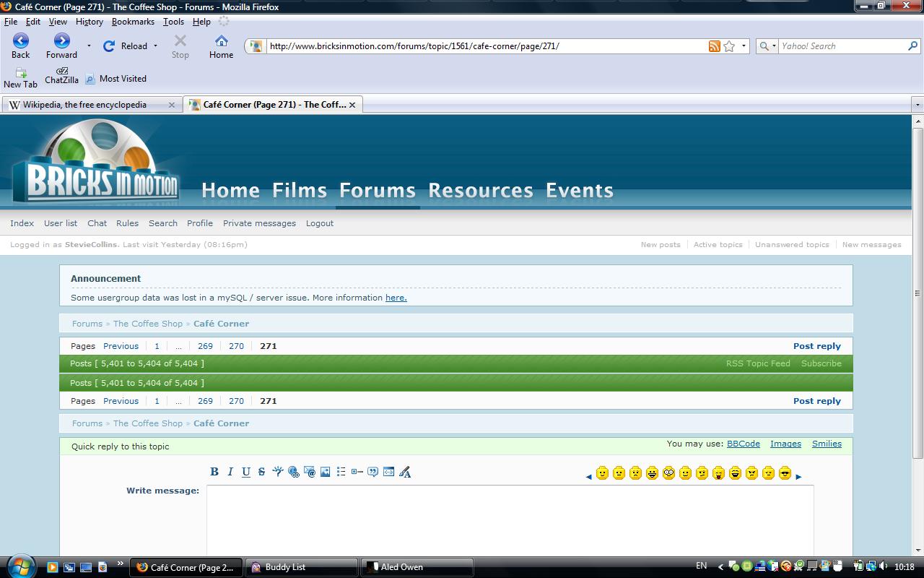Go to page 270 of the topic
Screen dimensions: 924x578
click(236, 346)
